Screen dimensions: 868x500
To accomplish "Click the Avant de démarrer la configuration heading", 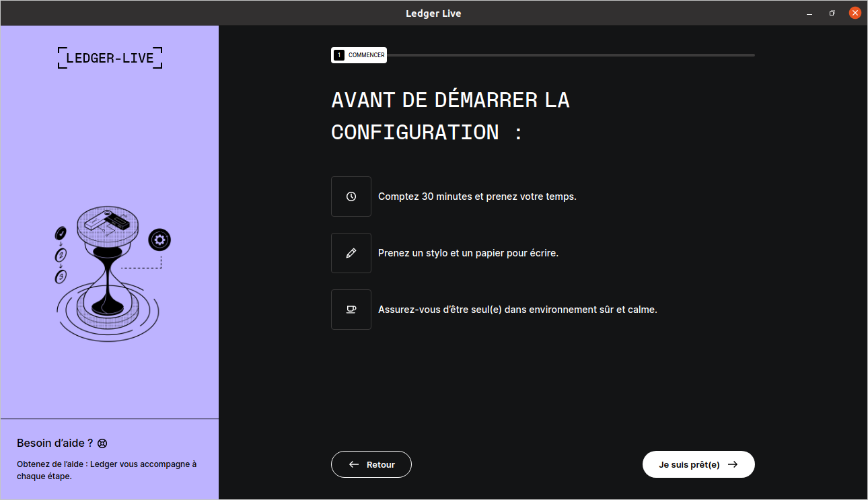I will (x=450, y=116).
